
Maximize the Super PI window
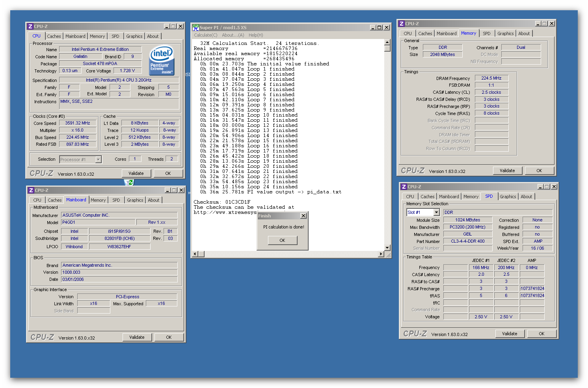[x=380, y=28]
